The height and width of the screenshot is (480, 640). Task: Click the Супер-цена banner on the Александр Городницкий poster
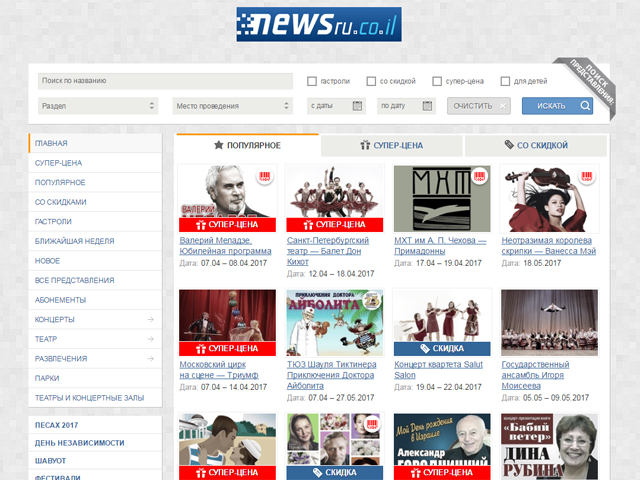click(x=442, y=473)
